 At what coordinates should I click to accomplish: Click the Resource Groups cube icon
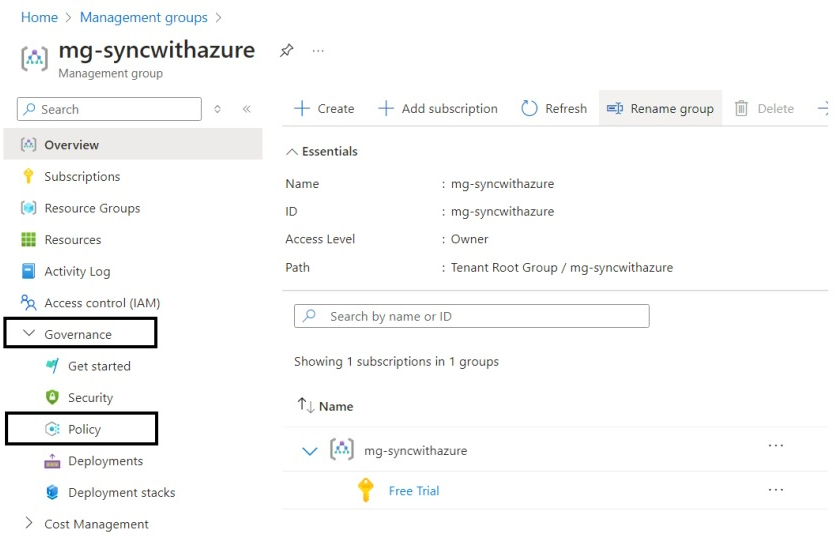(x=28, y=208)
